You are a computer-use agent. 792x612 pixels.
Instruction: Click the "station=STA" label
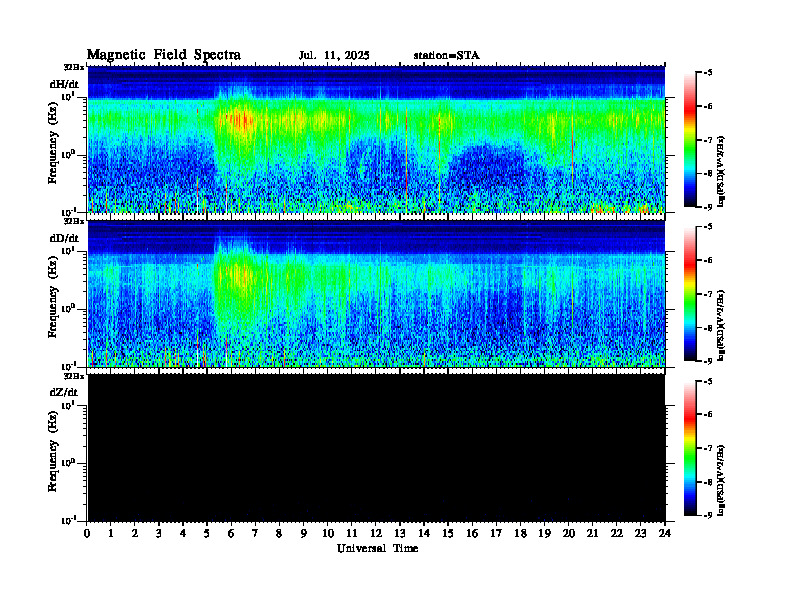click(446, 56)
